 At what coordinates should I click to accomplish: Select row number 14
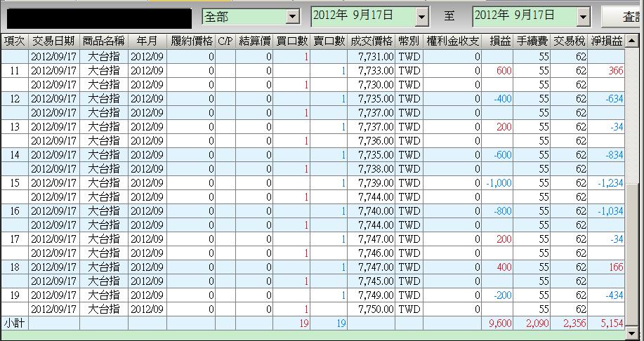pos(14,154)
